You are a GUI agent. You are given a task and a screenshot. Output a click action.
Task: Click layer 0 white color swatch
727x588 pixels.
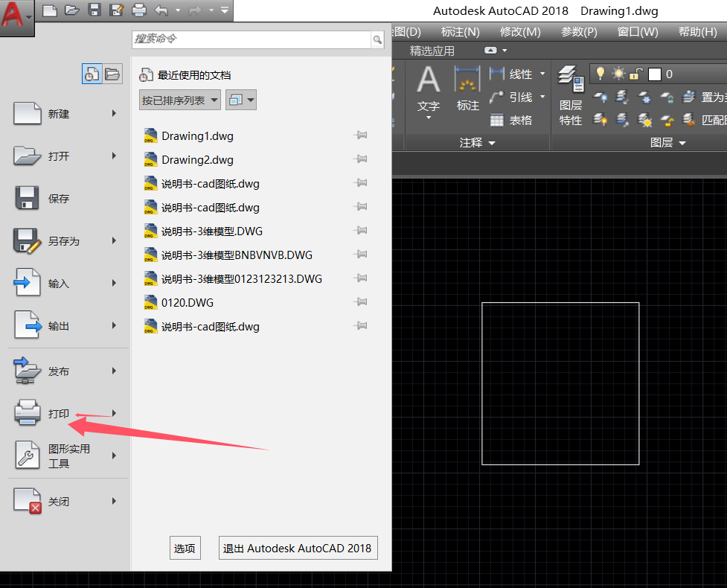655,74
